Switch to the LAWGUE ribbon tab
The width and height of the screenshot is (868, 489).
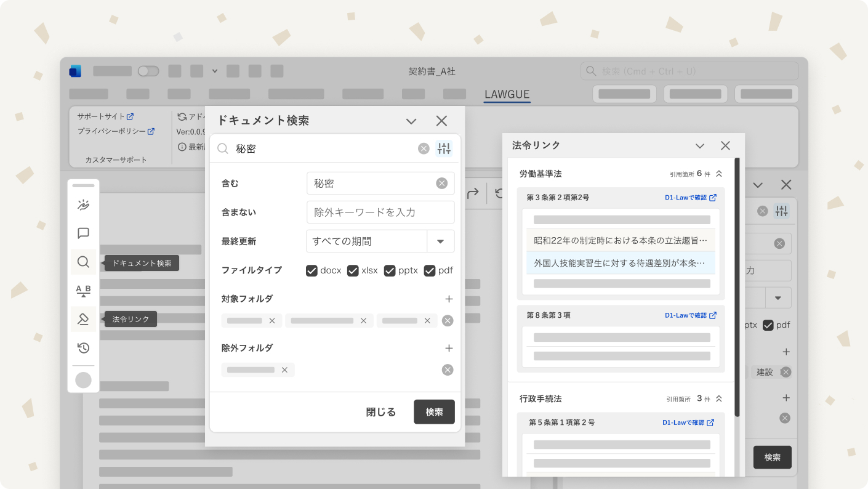pyautogui.click(x=507, y=95)
